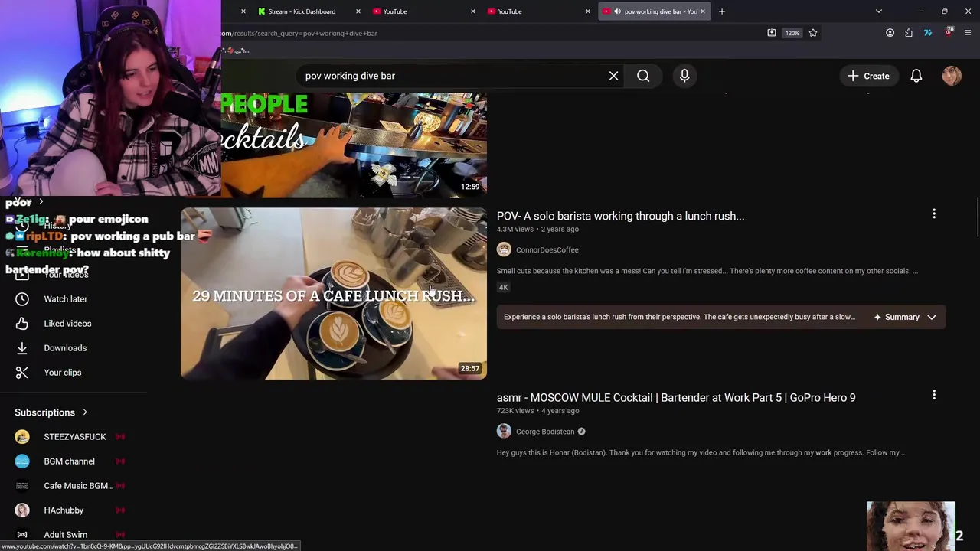
Task: Click the Cafe Music BGM avatar icon
Action: [22, 486]
